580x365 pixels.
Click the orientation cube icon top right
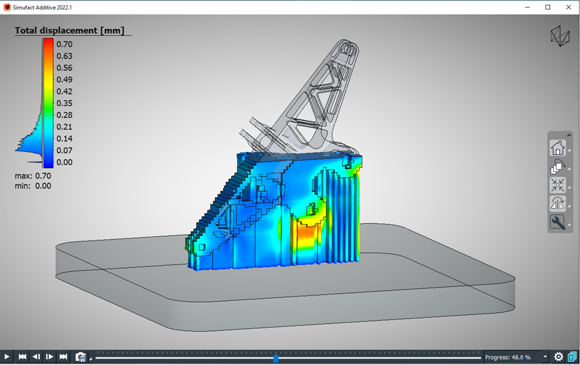click(560, 36)
